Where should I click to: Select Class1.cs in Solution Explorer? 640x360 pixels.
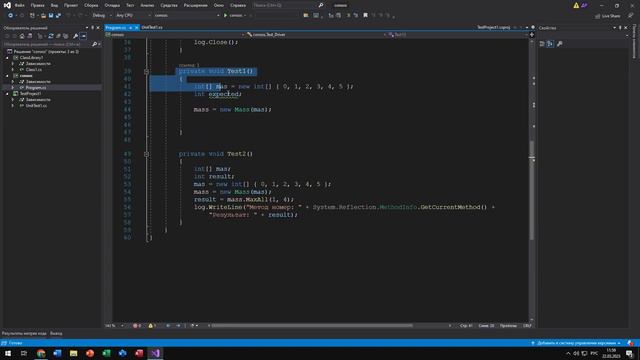(x=33, y=70)
